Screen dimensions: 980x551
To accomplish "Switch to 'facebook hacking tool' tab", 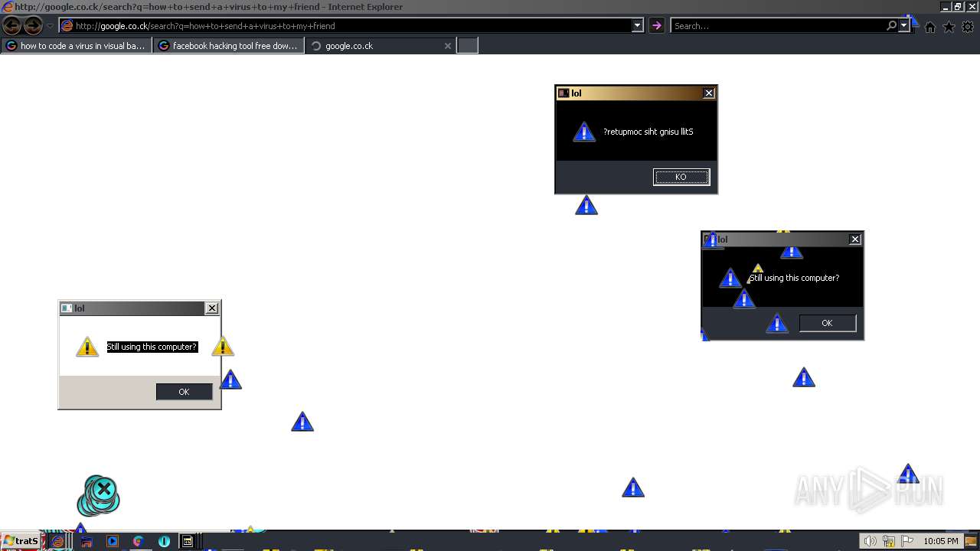I will pos(228,46).
